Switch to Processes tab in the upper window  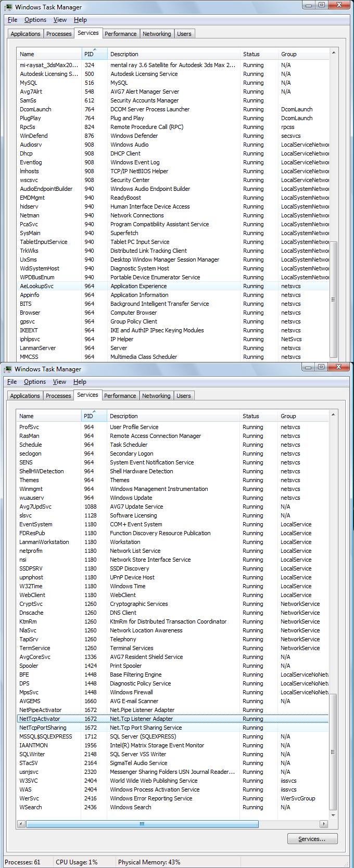pos(59,34)
